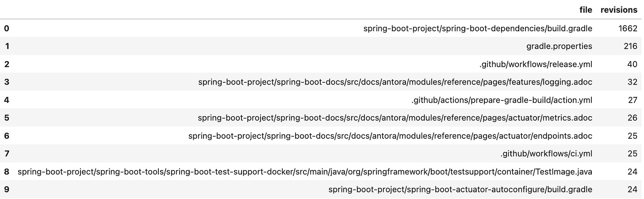Select row index 3
The width and height of the screenshot is (644, 199).
(x=7, y=82)
